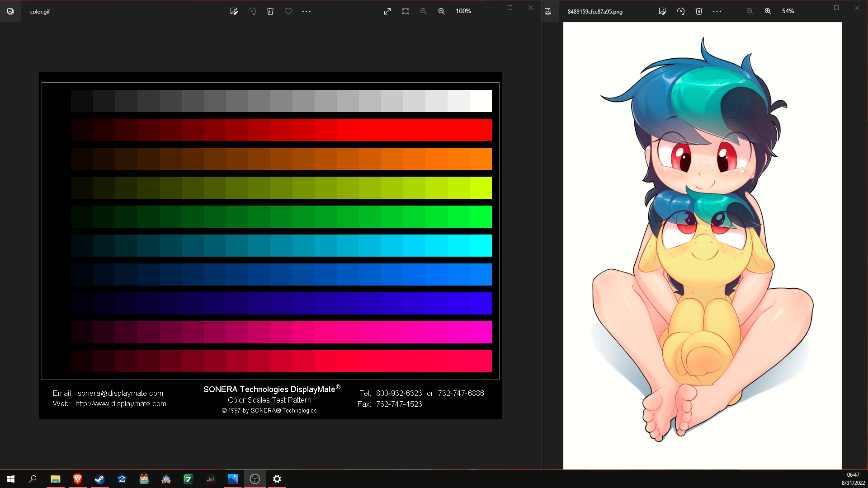This screenshot has width=868, height=488.
Task: Enter full screen in color.gif window
Action: (387, 11)
